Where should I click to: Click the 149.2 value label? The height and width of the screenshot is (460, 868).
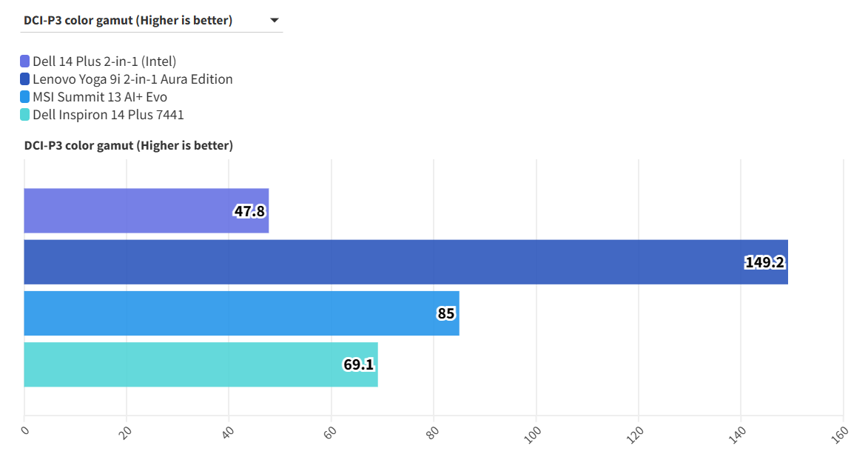coord(764,262)
